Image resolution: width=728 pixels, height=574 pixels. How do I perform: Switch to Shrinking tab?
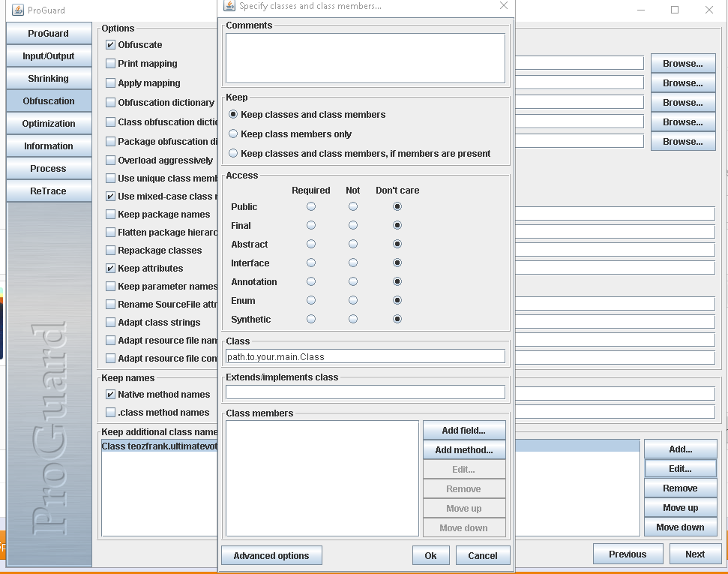tap(49, 79)
